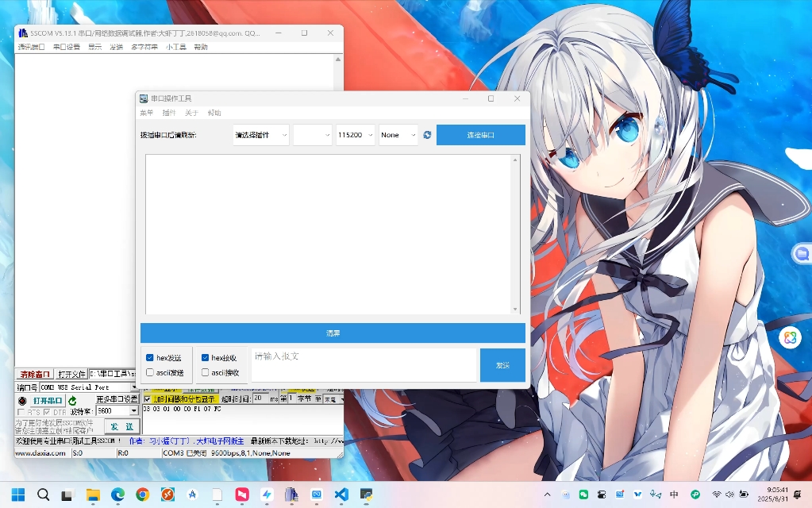This screenshot has width=812, height=508.
Task: Open the 帮助 menu in 串口操作工具
Action: [214, 113]
